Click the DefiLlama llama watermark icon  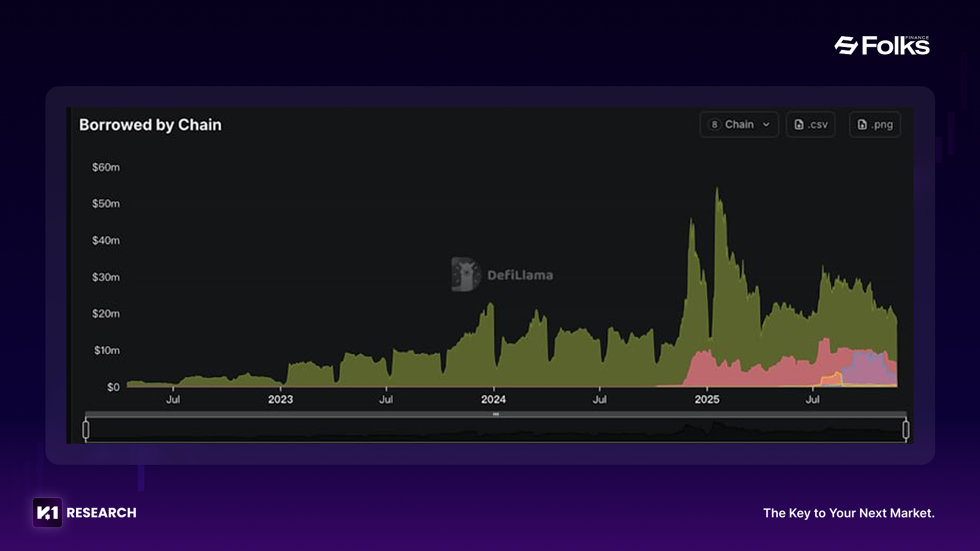click(x=465, y=274)
